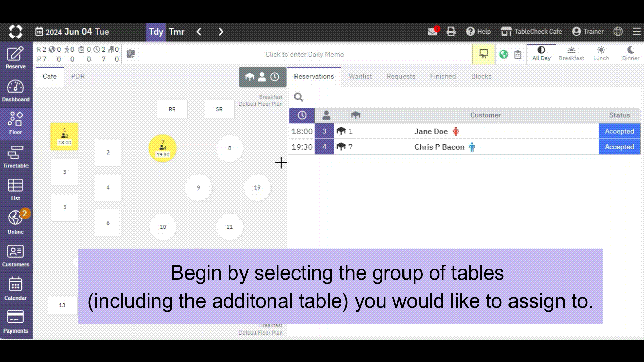This screenshot has width=644, height=362.
Task: Open the Finished tab
Action: (443, 76)
